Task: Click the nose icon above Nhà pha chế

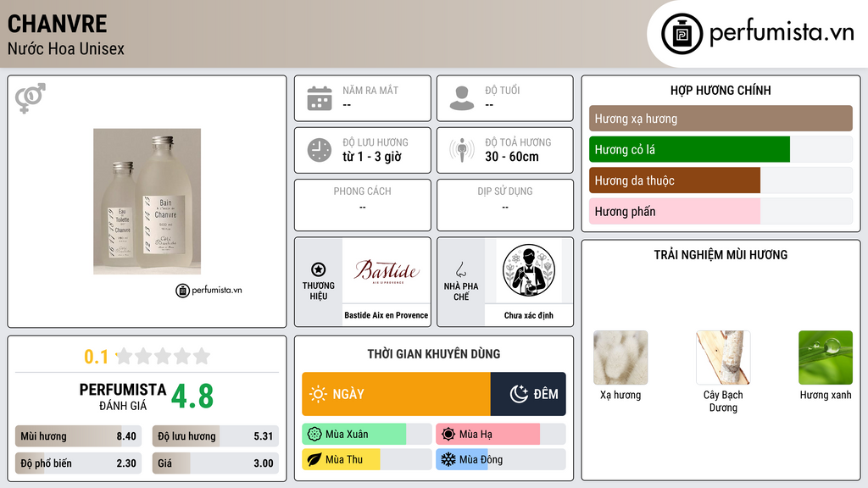Action: [x=460, y=269]
